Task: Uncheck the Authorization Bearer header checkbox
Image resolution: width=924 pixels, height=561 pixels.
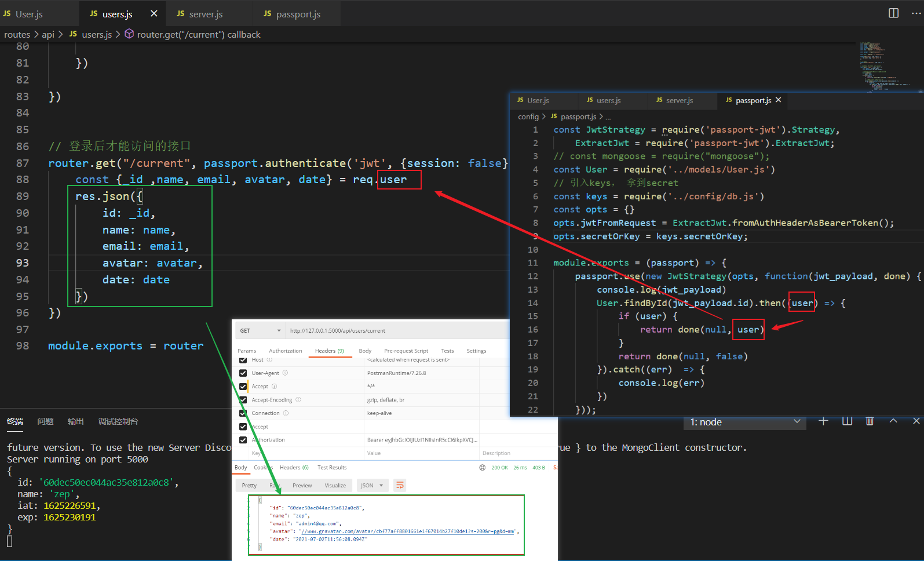Action: [x=243, y=440]
